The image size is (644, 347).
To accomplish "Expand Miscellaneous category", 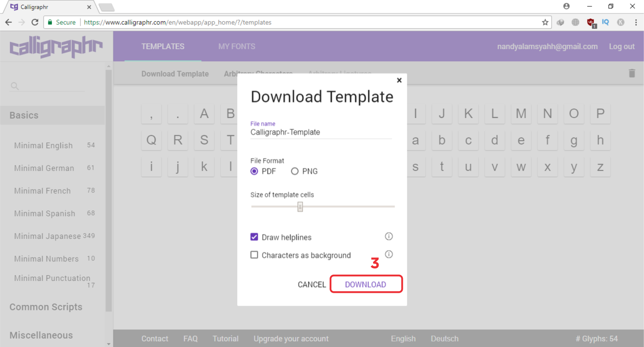I will point(41,335).
